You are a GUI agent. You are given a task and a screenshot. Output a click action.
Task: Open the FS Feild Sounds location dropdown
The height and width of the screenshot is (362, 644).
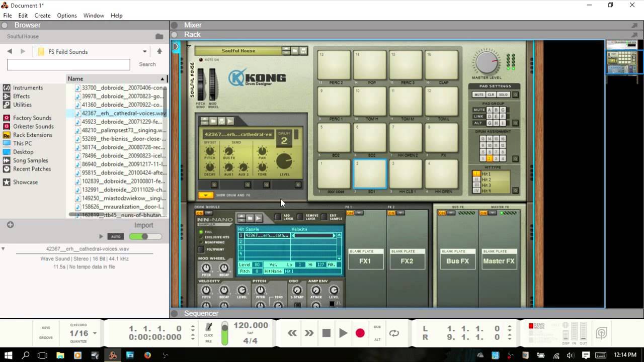click(145, 51)
